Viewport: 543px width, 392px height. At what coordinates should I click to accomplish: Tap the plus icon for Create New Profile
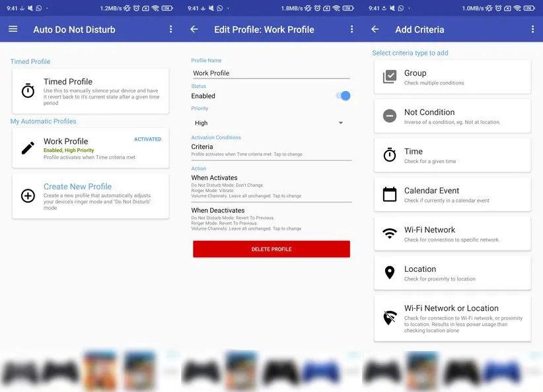(28, 195)
